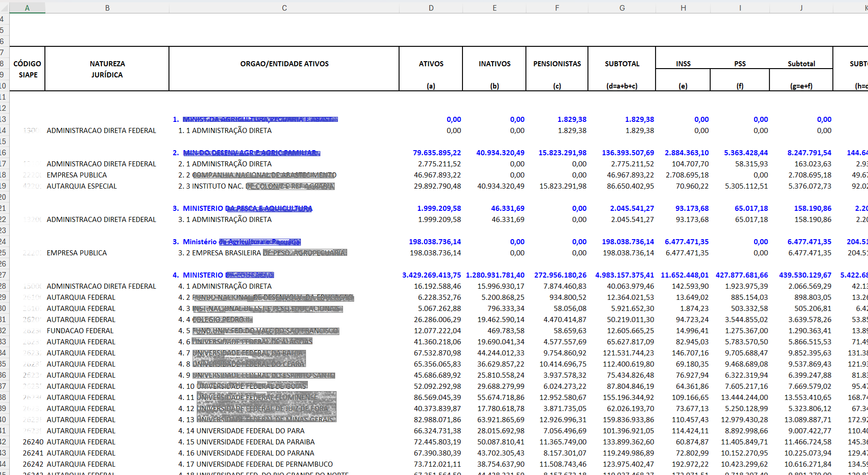The height and width of the screenshot is (475, 868).
Task: Click cell with SIAPE code 26241
Action: [x=33, y=453]
